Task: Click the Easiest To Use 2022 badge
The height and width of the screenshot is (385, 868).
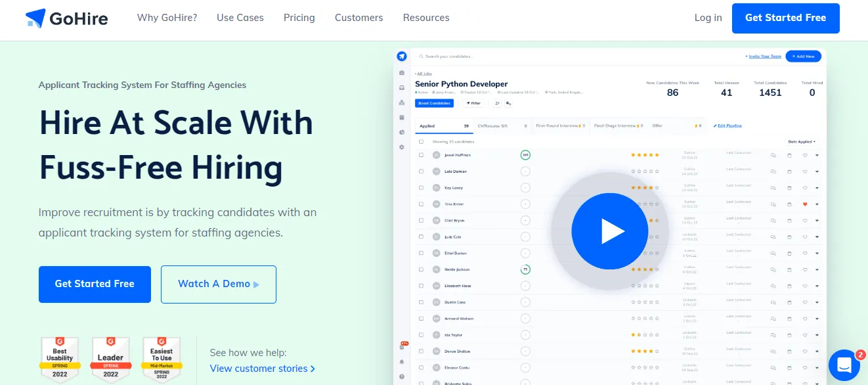Action: [x=162, y=359]
